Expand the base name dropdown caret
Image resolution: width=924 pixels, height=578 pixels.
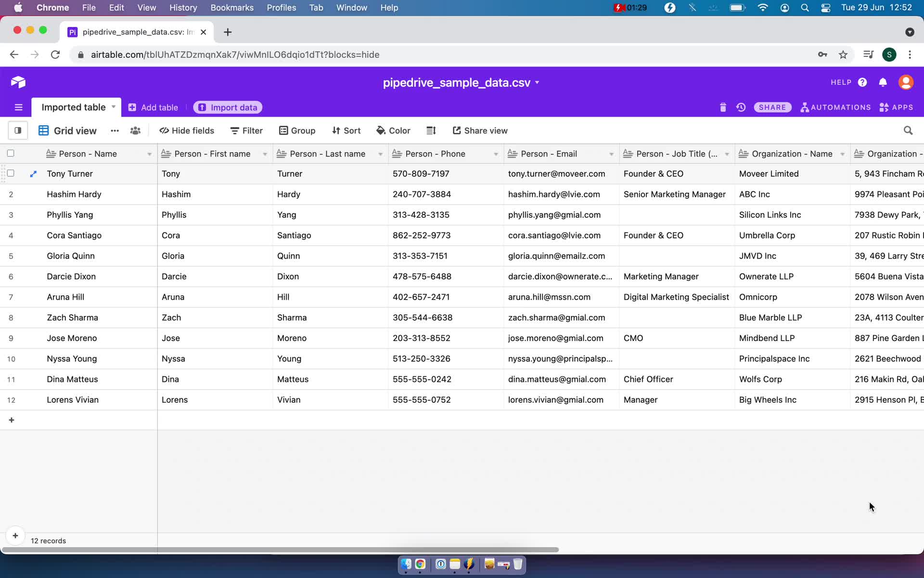(537, 82)
